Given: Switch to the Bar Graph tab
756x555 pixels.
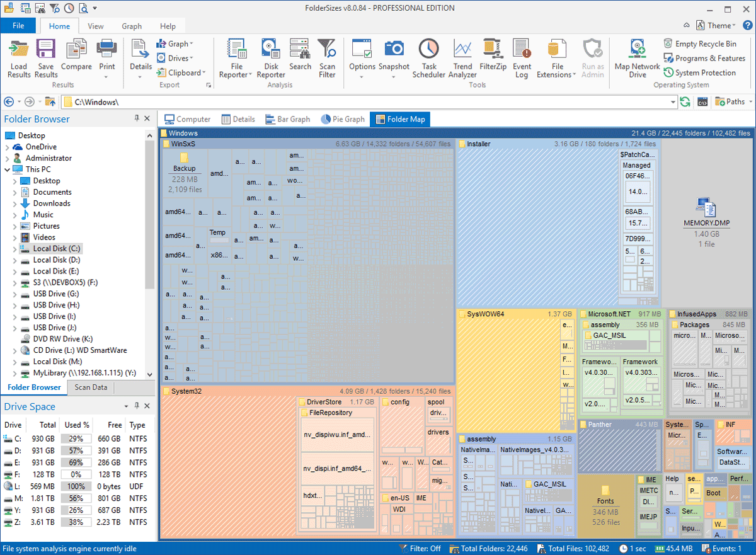Looking at the screenshot, I should click(287, 119).
